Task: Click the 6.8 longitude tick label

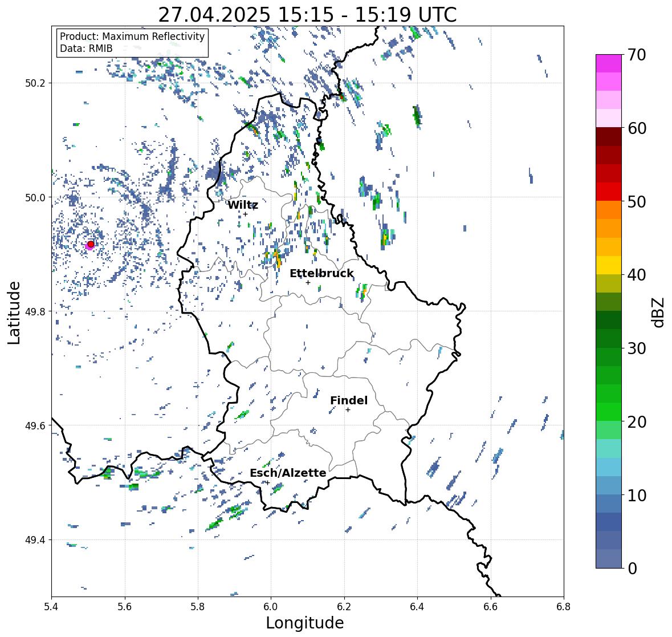Action: point(564,607)
